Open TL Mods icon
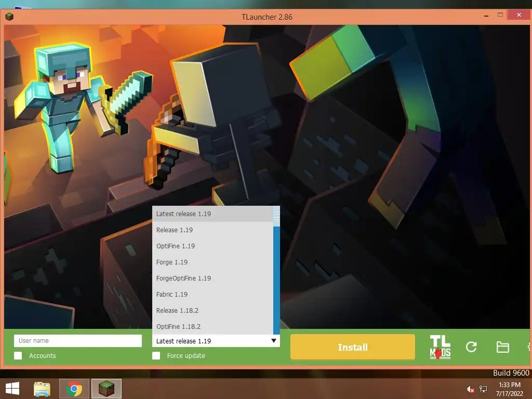 440,347
